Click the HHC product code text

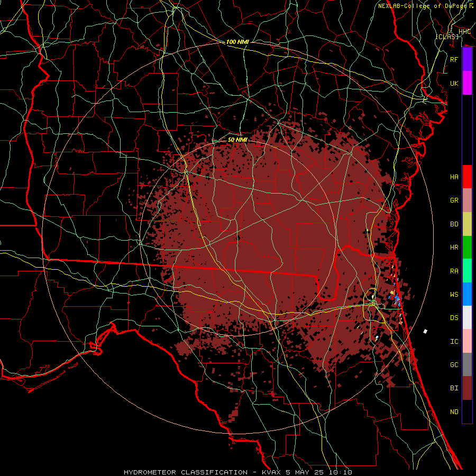tap(464, 32)
